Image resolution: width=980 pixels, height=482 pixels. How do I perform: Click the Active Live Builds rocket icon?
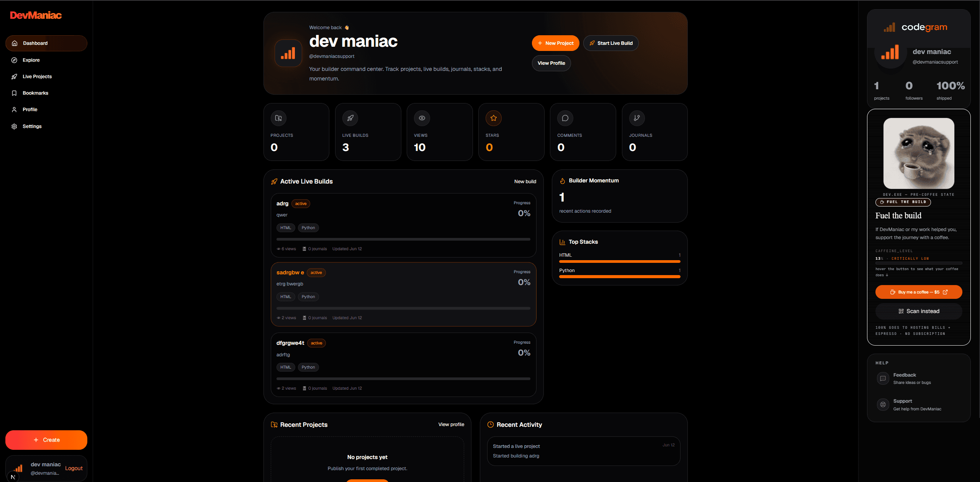[274, 182]
